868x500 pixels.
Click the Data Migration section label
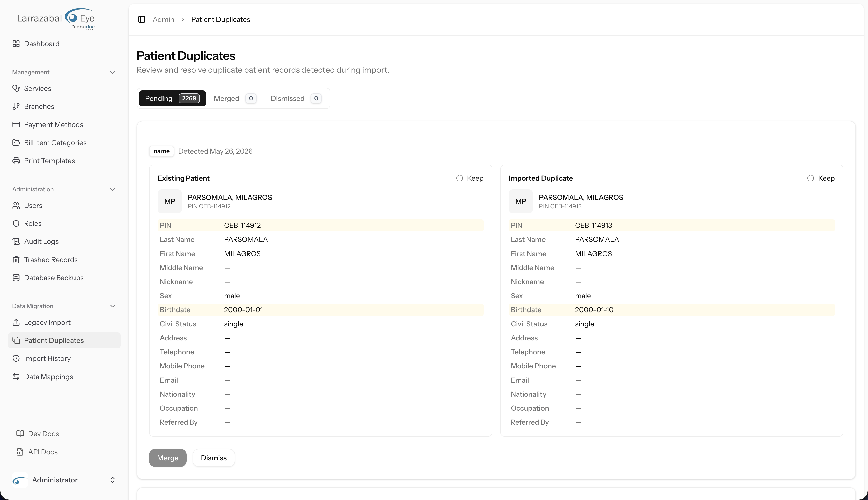(x=33, y=306)
